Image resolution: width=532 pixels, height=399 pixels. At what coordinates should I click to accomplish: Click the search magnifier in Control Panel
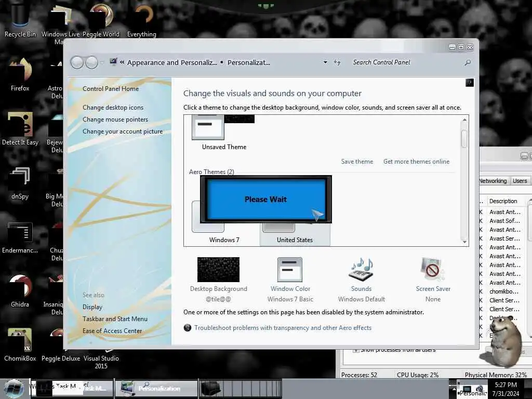click(x=468, y=62)
